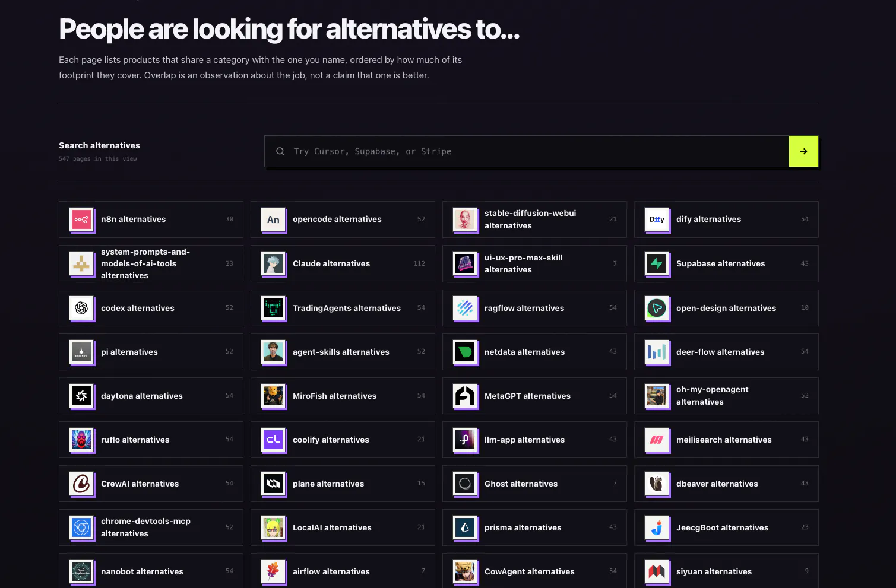Click the CrewAI logo icon
The height and width of the screenshot is (588, 896).
[81, 484]
